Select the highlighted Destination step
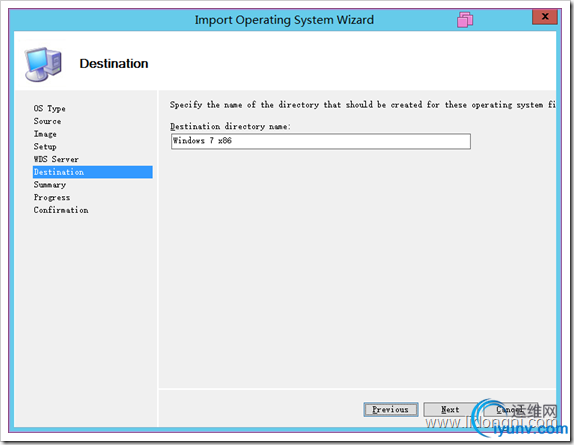Screen dimensions: 574x445 pos(93,172)
